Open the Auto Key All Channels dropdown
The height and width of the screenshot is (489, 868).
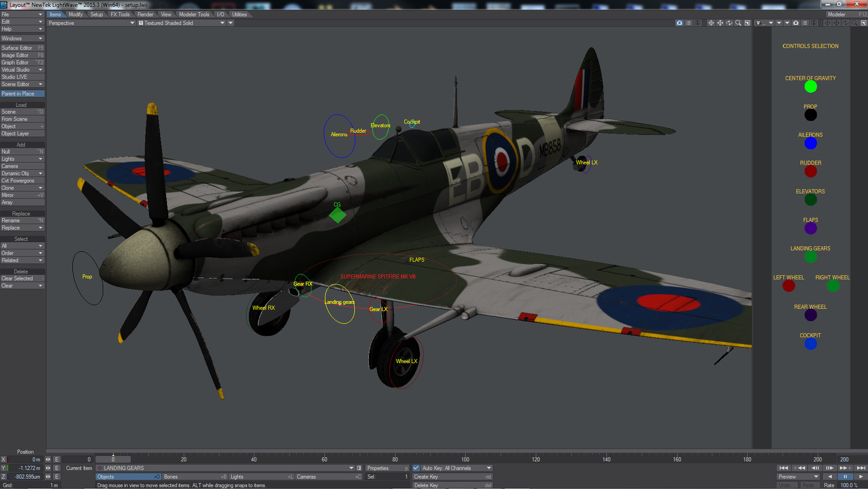point(457,468)
